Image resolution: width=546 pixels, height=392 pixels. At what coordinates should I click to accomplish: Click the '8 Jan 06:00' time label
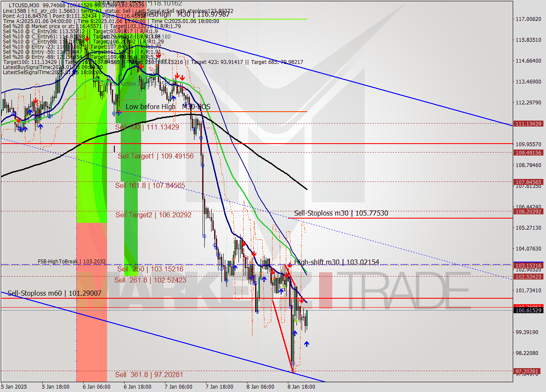click(x=260, y=387)
